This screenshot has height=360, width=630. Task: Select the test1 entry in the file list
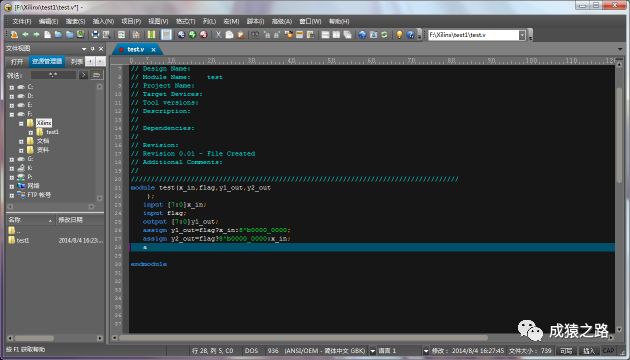tap(23, 240)
